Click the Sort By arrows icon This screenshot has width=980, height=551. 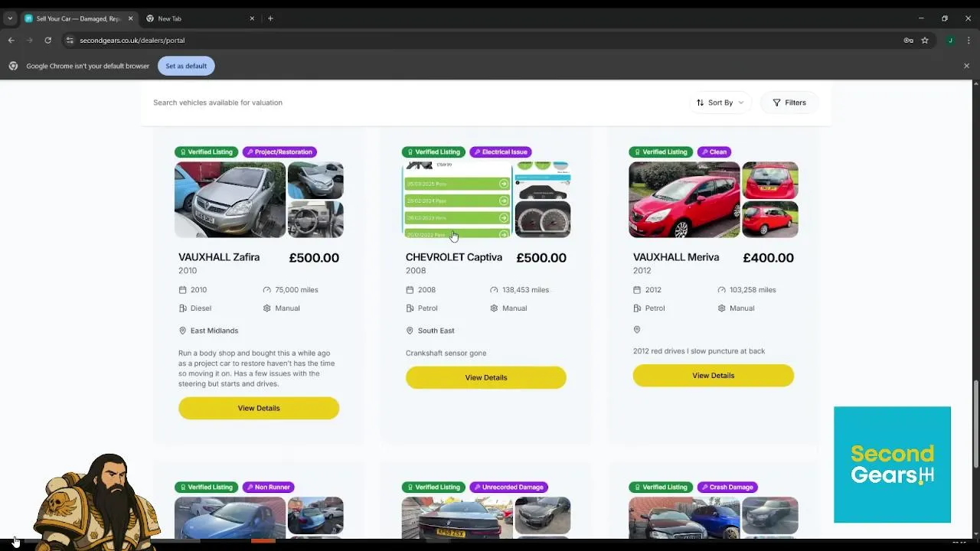tap(700, 103)
